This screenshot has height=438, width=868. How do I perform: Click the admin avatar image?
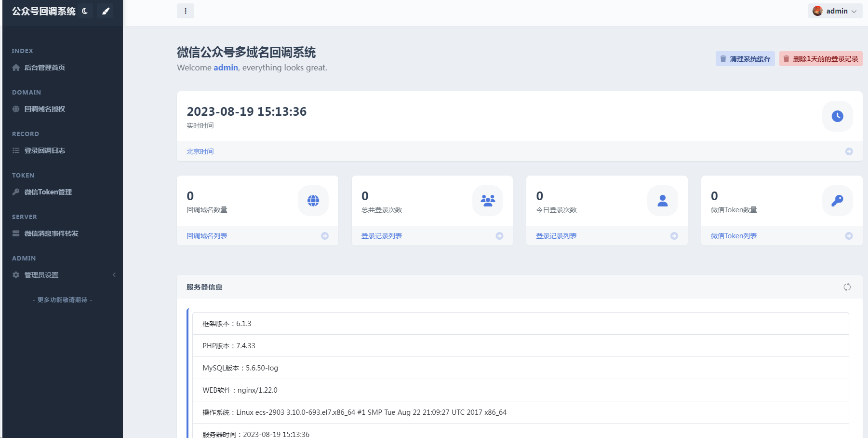tap(817, 11)
